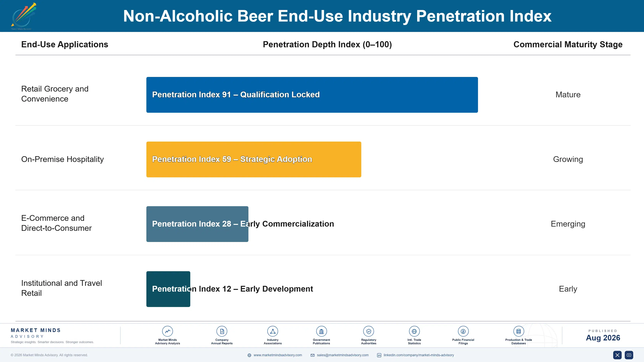Click the Market Minds Advisory logo in header
The width and height of the screenshot is (644, 362).
click(24, 16)
